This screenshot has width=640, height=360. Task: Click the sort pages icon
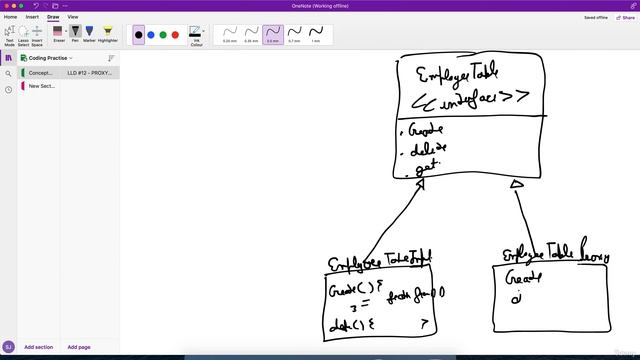click(111, 58)
